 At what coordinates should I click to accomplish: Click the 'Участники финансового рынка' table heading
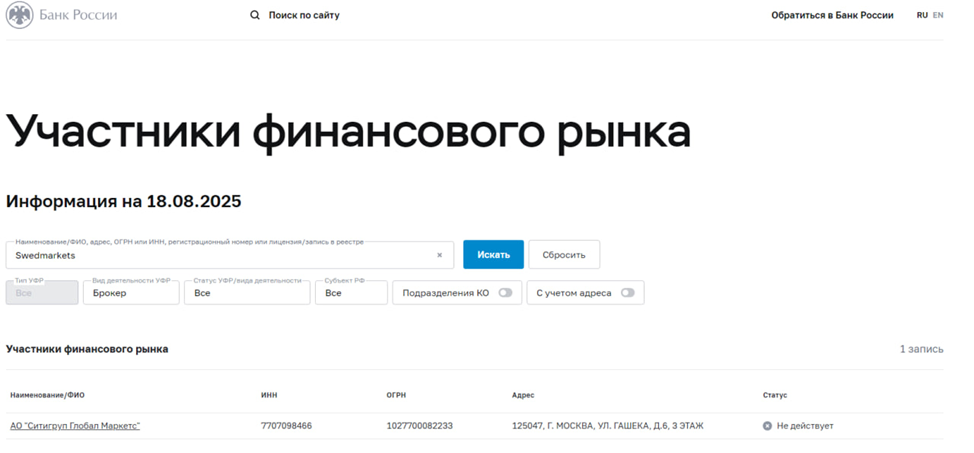point(87,349)
